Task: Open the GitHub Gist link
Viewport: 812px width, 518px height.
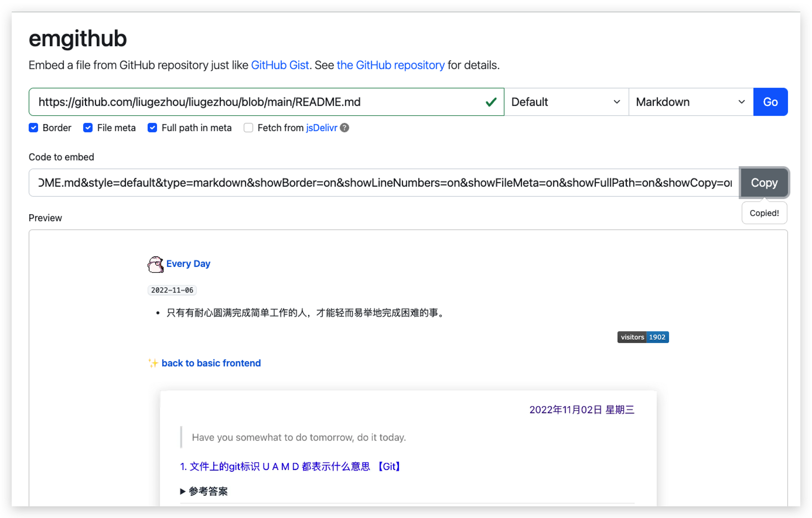Action: click(x=280, y=65)
